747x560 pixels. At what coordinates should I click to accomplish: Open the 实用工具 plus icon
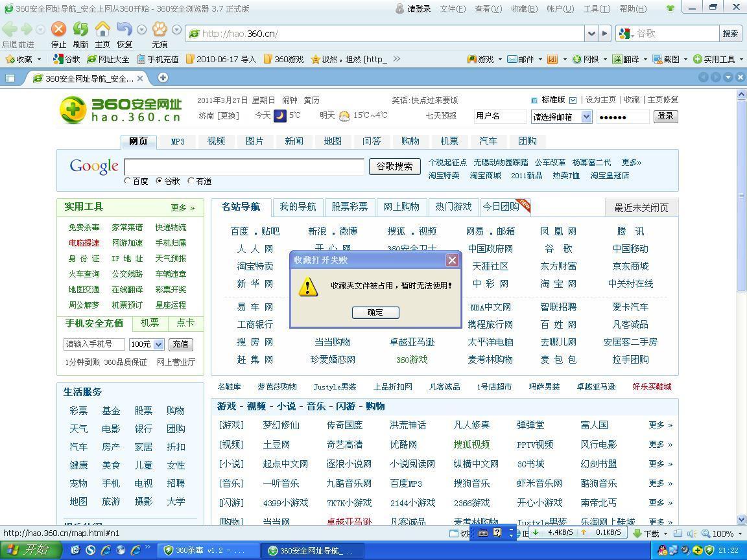coord(698,59)
